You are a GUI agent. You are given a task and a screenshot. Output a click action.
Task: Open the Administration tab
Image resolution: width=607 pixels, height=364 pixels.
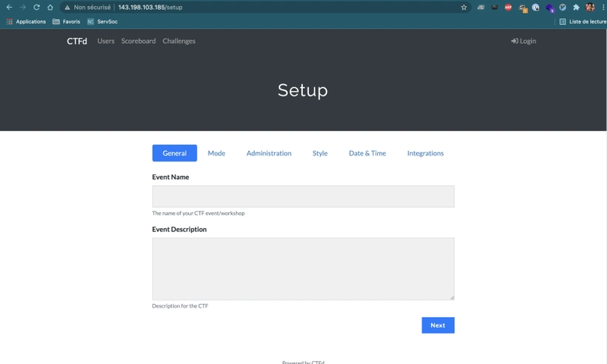(269, 153)
